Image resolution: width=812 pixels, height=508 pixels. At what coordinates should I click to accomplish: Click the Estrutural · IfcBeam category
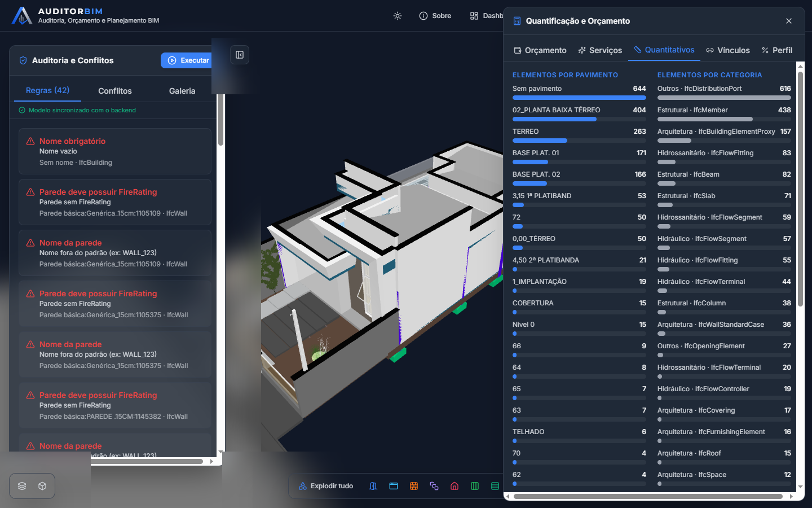[x=724, y=178]
